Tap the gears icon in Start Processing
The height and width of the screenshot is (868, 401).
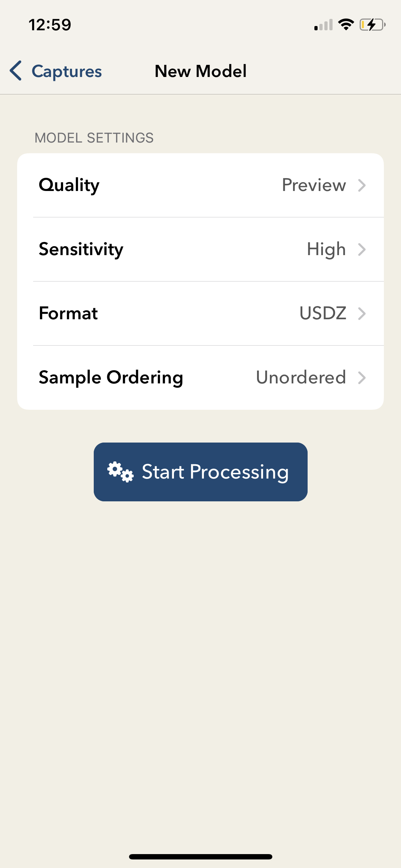coord(120,472)
